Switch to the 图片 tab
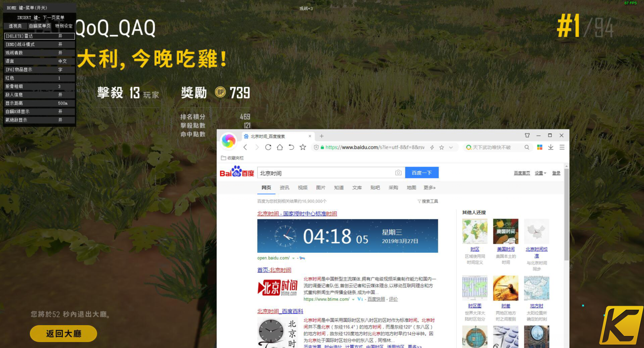The height and width of the screenshot is (348, 644). point(321,188)
